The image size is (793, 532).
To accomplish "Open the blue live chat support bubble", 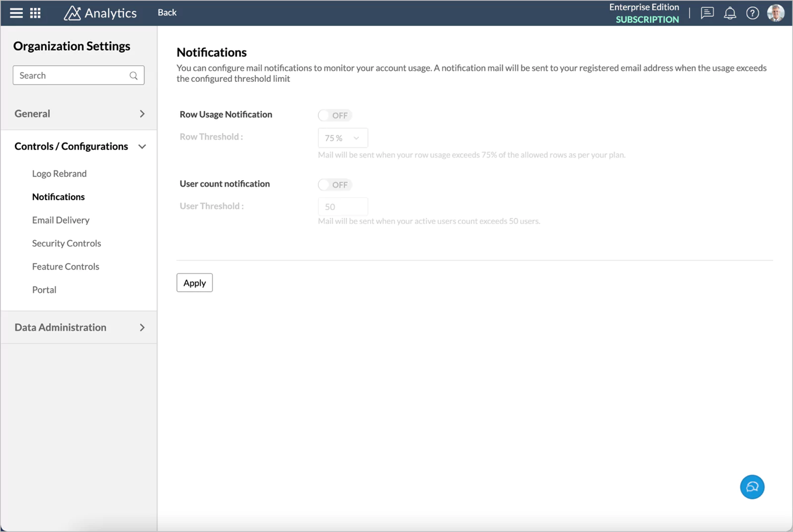I will [752, 487].
